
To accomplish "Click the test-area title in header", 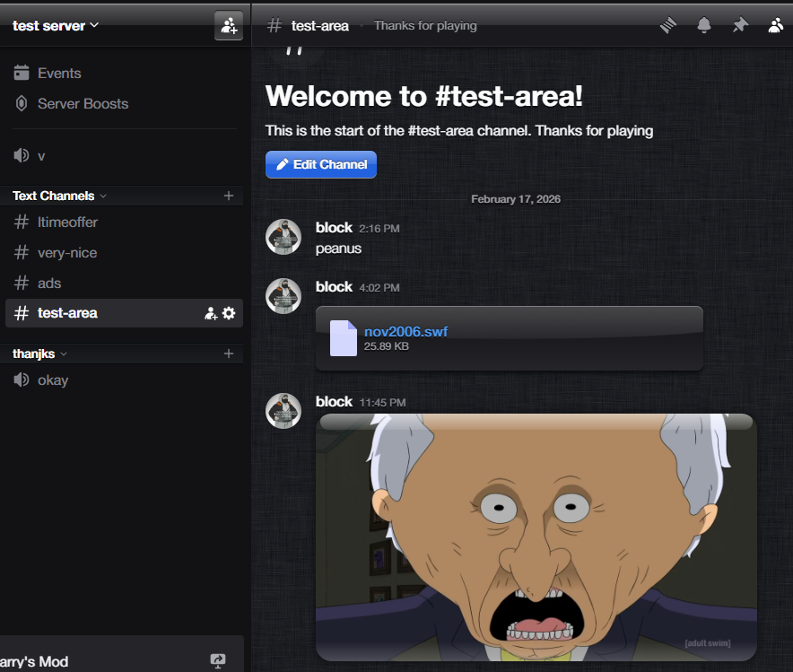I will (x=319, y=25).
